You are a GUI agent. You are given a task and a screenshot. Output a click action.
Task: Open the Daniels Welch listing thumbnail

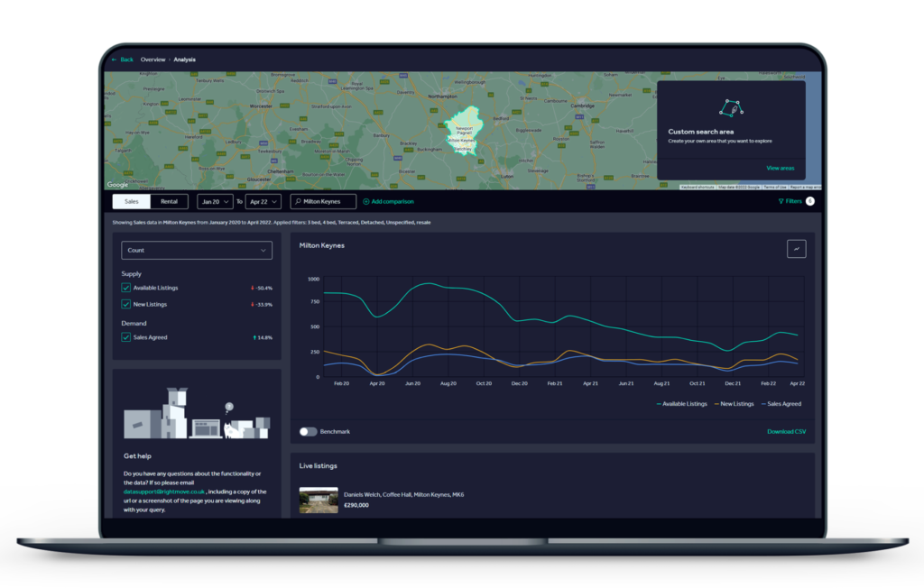click(x=319, y=501)
